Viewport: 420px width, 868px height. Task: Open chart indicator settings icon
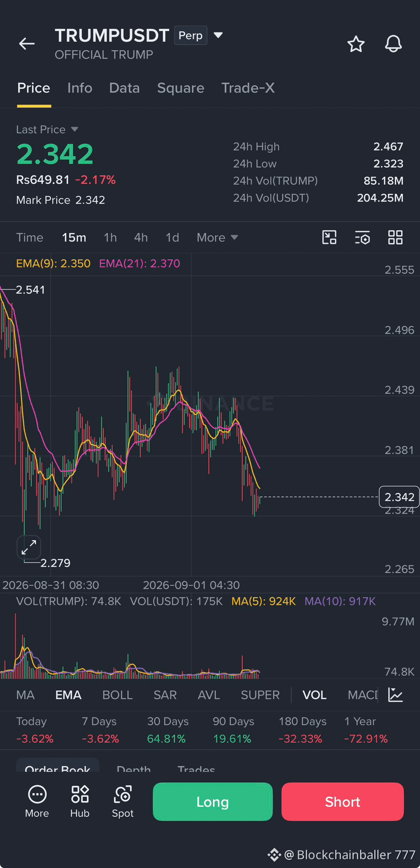pyautogui.click(x=362, y=237)
